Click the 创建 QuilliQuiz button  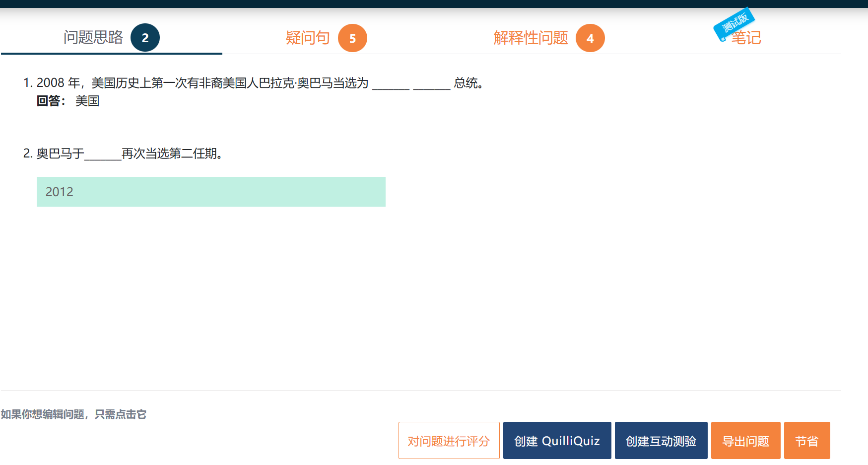[x=557, y=440]
